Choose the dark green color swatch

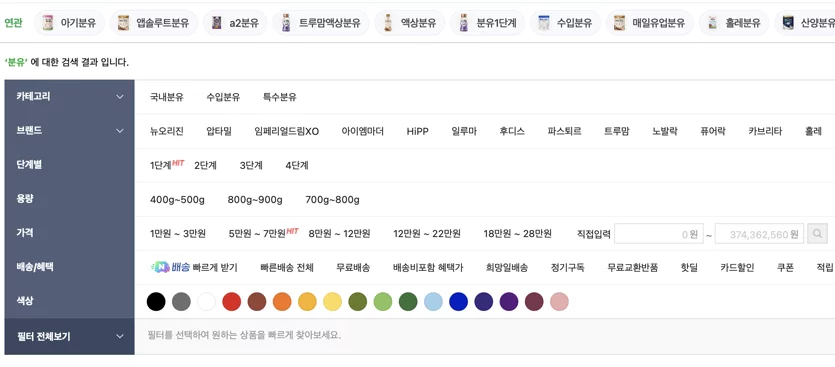(x=408, y=301)
